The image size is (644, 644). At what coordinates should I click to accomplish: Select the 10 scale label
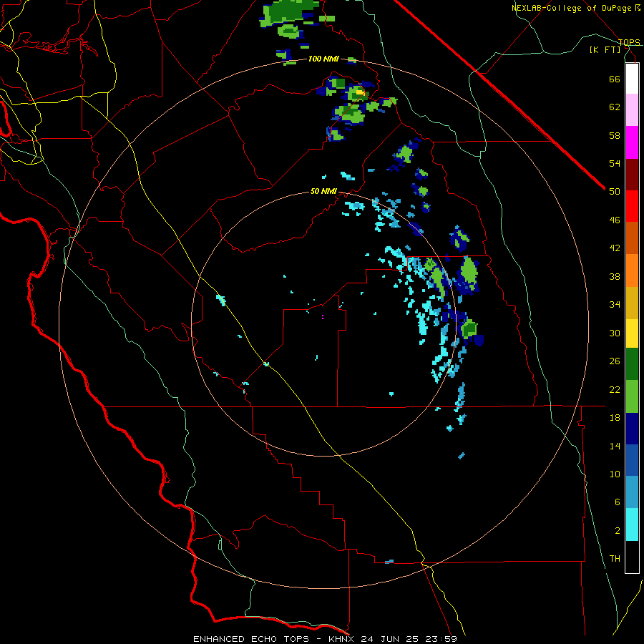[615, 474]
